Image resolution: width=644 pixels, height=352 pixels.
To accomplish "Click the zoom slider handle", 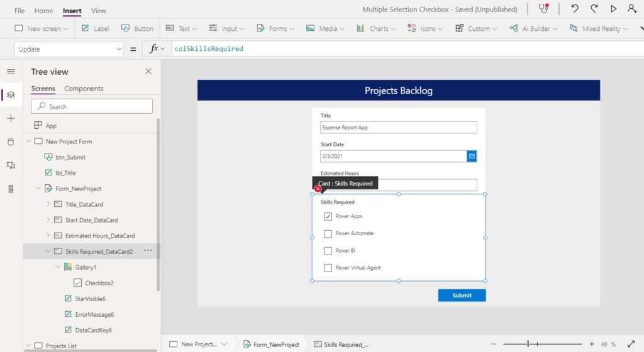I will coord(528,344).
